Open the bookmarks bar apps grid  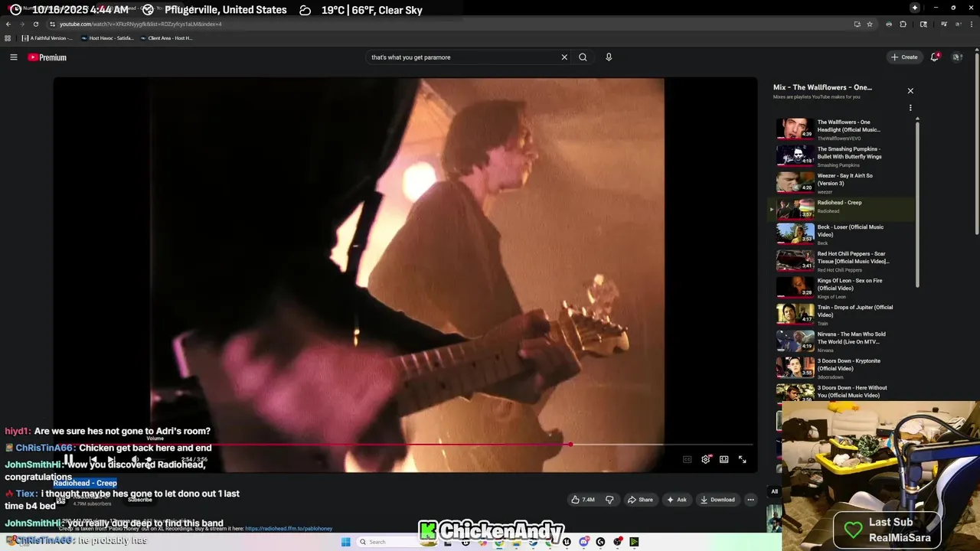point(8,38)
